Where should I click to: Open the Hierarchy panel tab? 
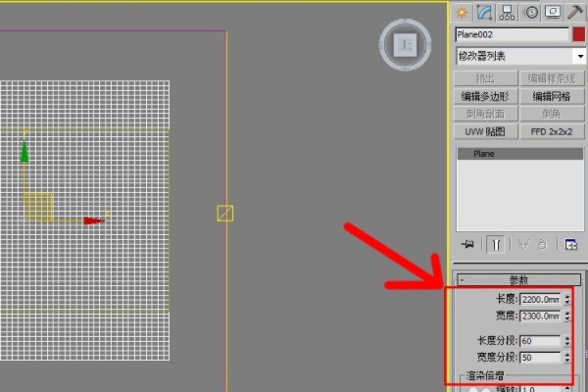point(508,12)
